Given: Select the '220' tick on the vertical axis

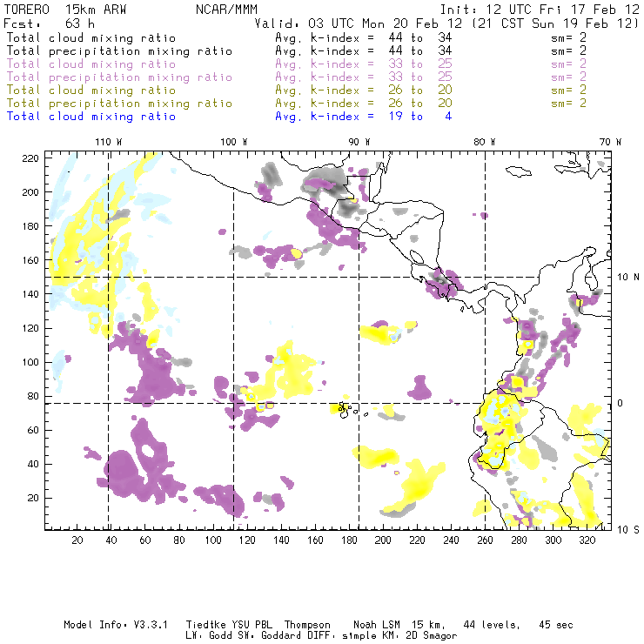Looking at the screenshot, I should [30, 158].
